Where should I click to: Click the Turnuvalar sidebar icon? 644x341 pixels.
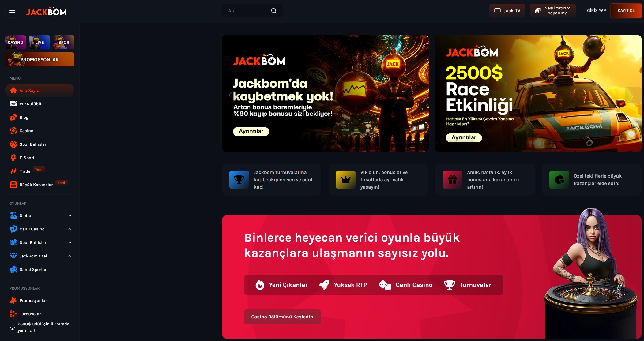pyautogui.click(x=13, y=314)
